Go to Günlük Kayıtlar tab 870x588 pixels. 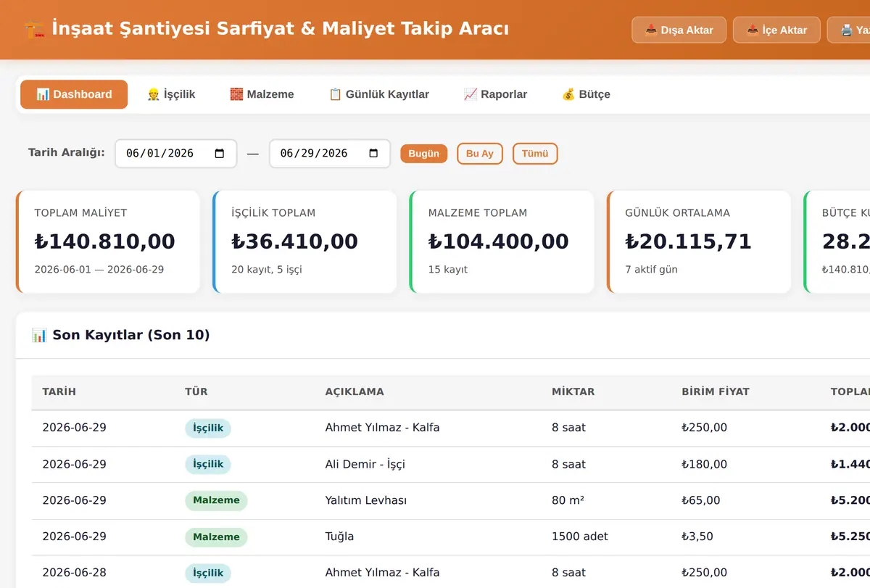378,94
